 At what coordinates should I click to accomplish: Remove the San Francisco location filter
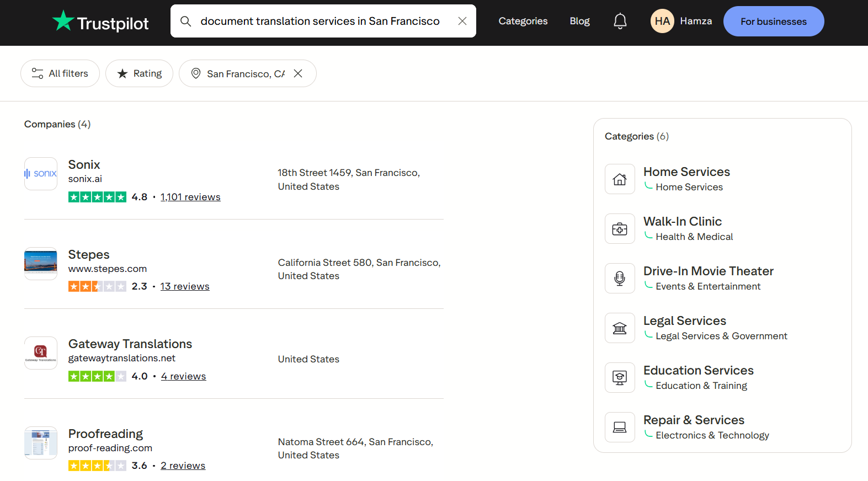(298, 73)
